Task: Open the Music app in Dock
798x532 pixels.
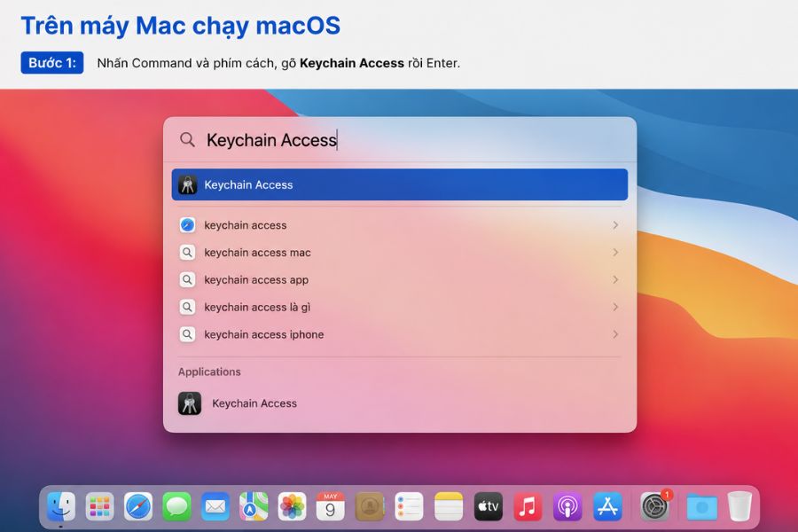Action: pyautogui.click(x=528, y=506)
